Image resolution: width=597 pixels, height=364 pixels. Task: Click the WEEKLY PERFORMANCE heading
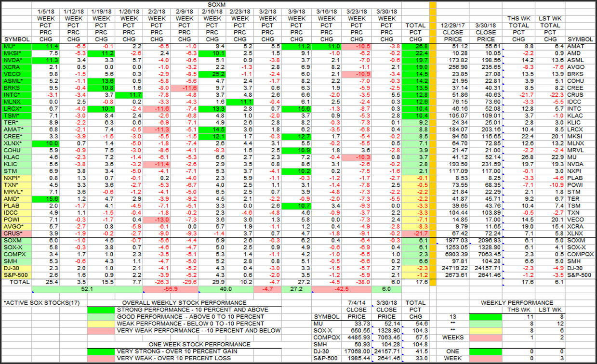click(x=517, y=303)
